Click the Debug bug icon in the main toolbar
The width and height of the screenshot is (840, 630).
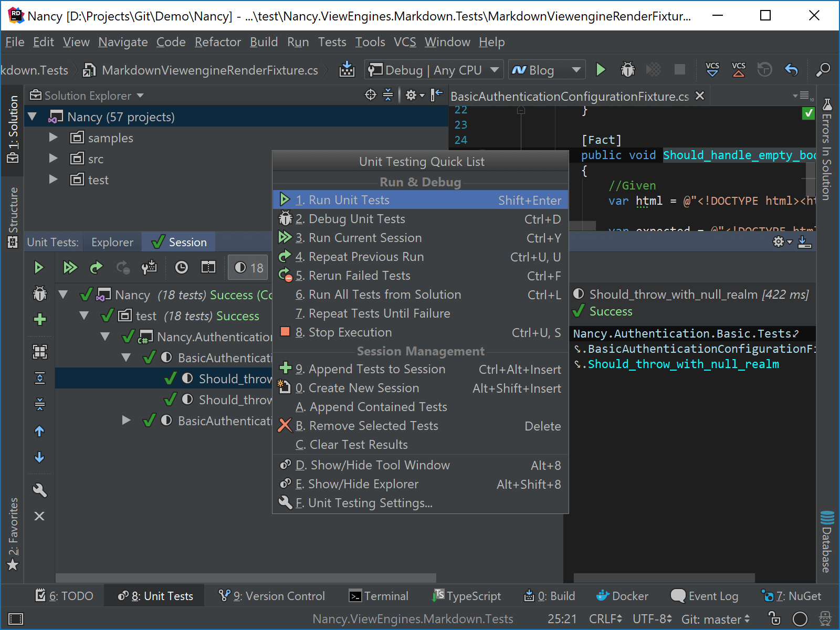tap(627, 70)
